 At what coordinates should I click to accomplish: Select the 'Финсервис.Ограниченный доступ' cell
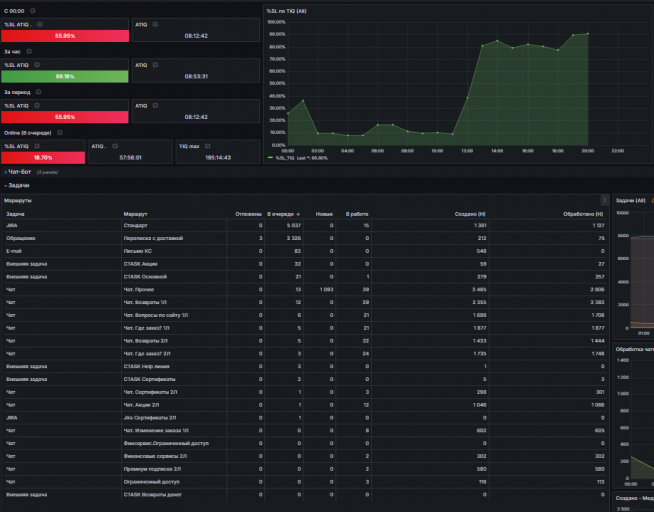174,443
